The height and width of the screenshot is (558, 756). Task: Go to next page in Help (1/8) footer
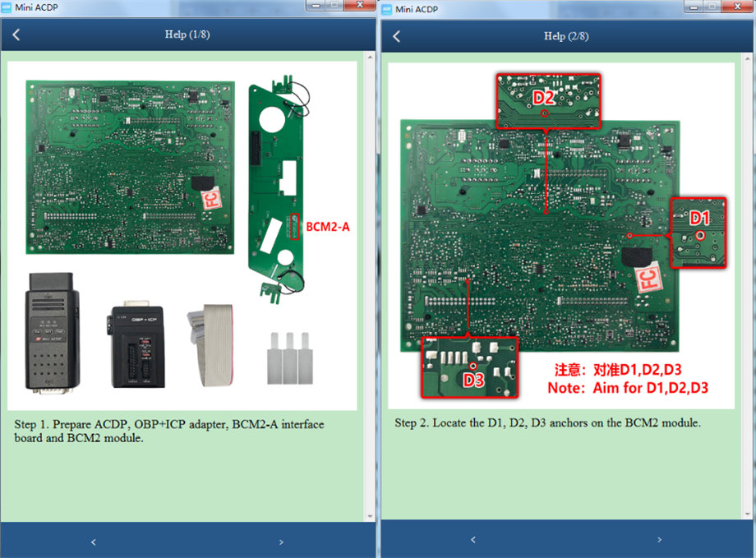pos(281,542)
